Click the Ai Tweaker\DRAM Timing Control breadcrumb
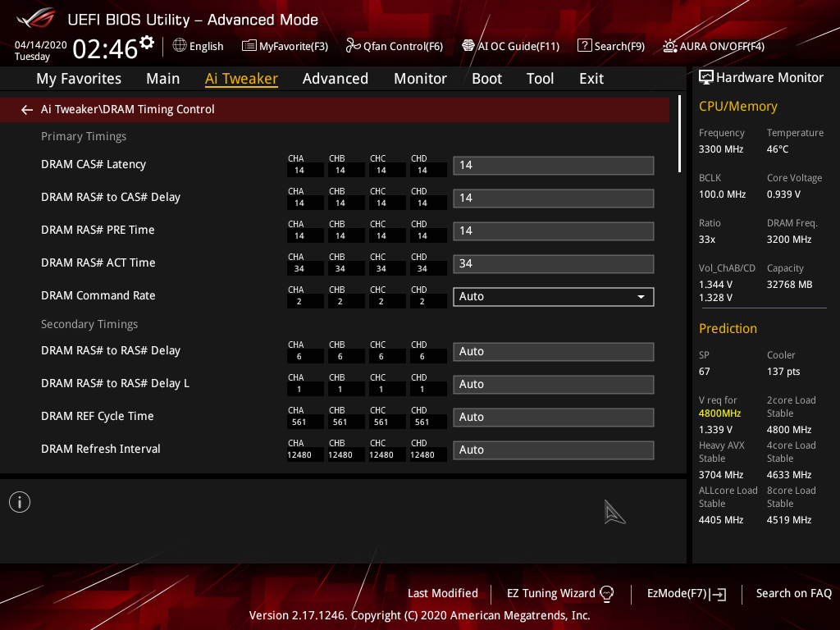This screenshot has width=840, height=630. click(x=127, y=109)
